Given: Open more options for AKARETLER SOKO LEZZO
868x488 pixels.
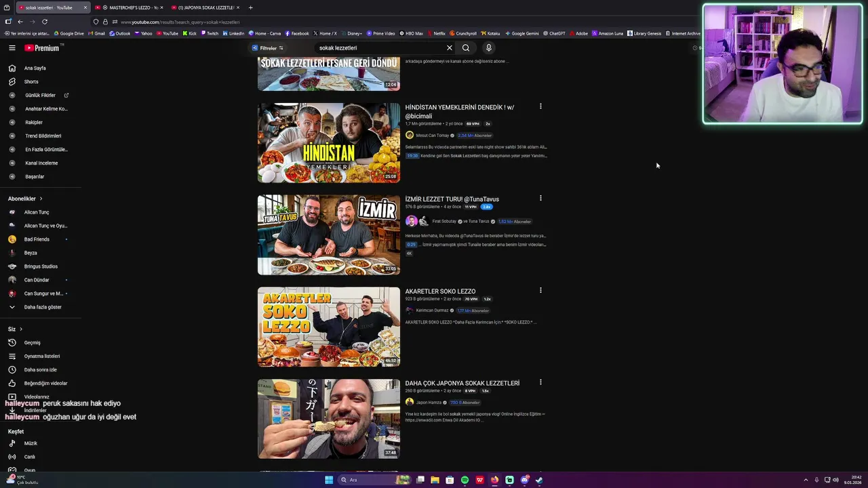Looking at the screenshot, I should click(x=540, y=291).
